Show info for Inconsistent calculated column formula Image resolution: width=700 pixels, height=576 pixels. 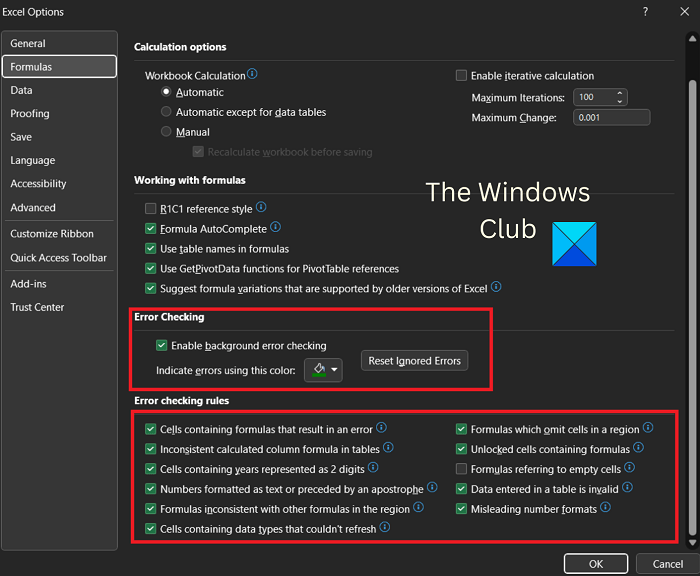tap(388, 447)
